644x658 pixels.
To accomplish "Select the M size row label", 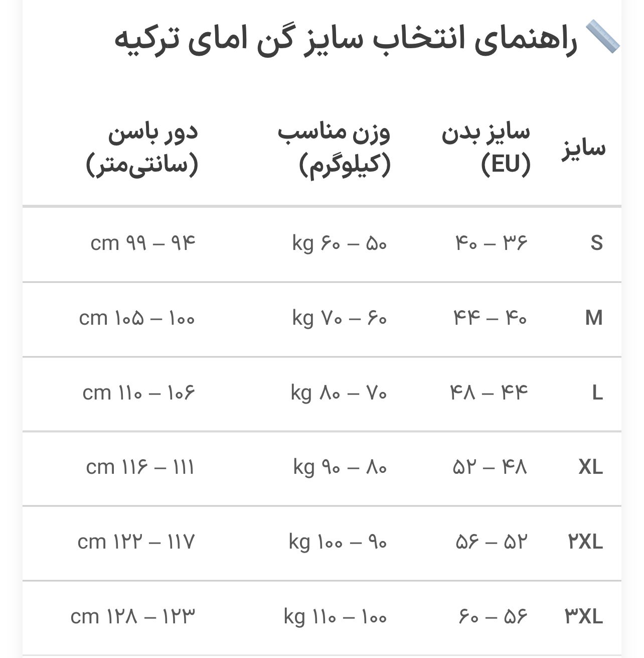I will coord(594,318).
